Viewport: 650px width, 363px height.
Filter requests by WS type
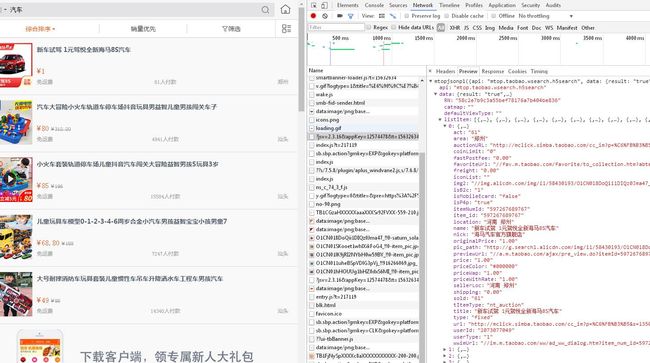pyautogui.click(x=549, y=27)
